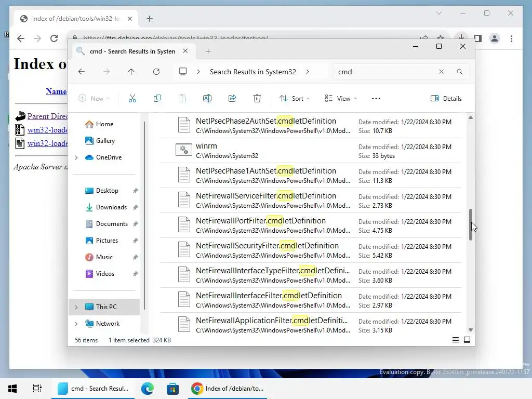Open Documents quick access folder
Viewport: 532px width, 399px height.
click(112, 224)
